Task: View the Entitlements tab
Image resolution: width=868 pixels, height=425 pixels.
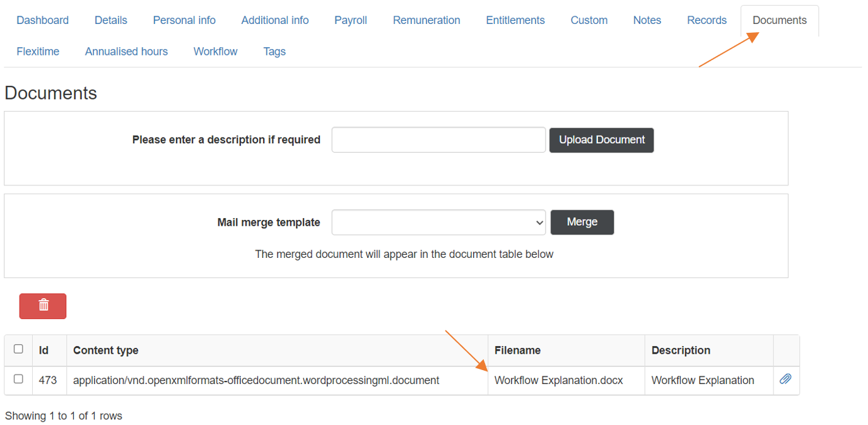Action: (x=515, y=20)
